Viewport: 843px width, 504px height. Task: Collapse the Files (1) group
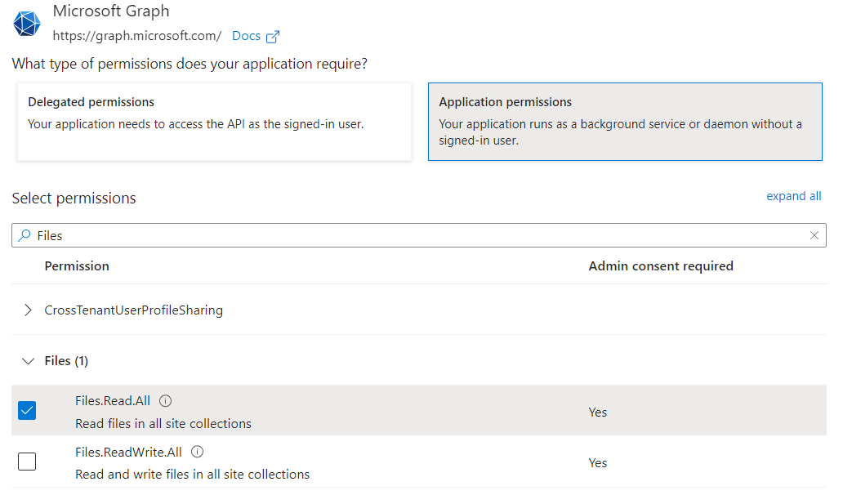click(x=28, y=361)
